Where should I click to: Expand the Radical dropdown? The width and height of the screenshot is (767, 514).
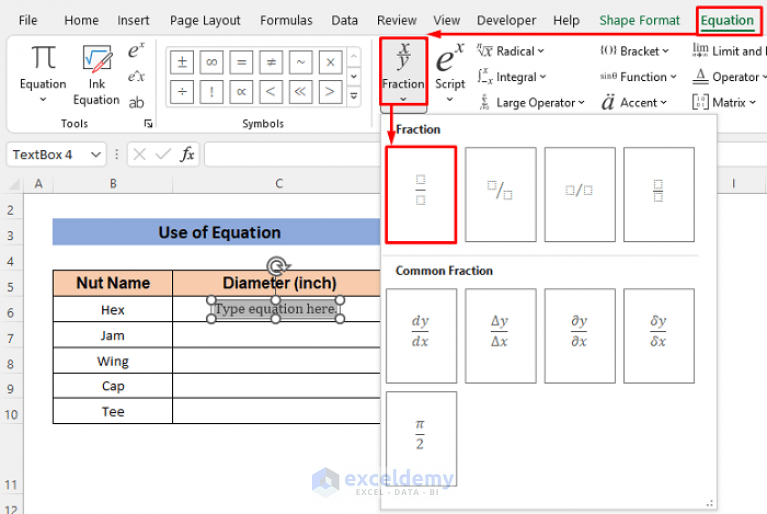[x=511, y=51]
